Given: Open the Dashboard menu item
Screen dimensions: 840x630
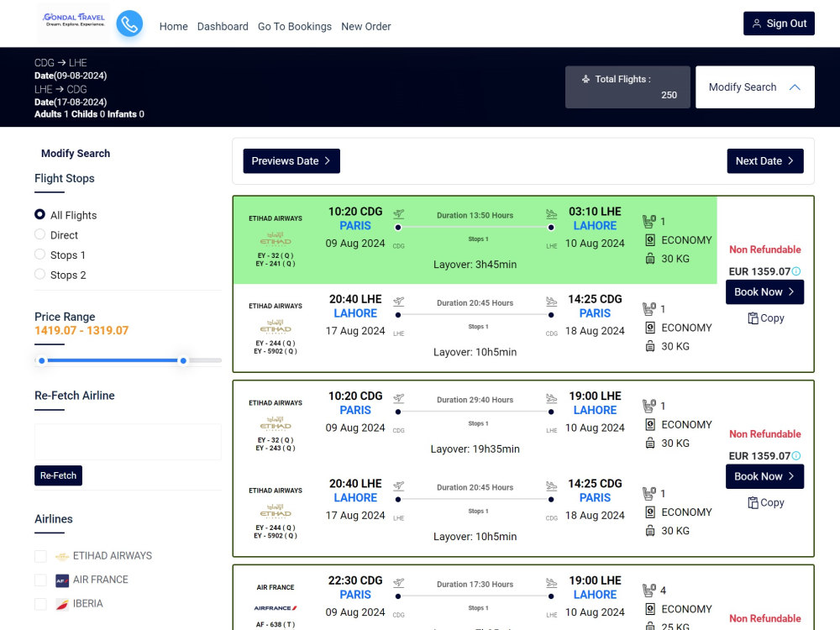Looking at the screenshot, I should 223,26.
